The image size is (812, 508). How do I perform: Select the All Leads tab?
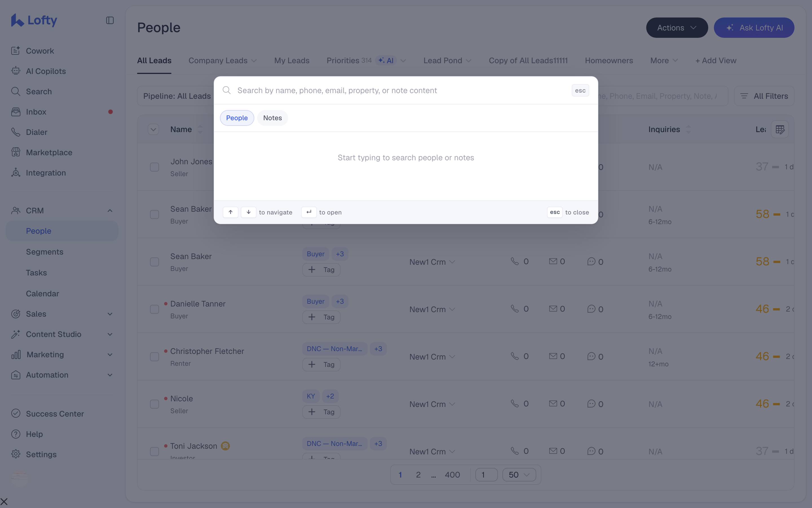coord(154,60)
